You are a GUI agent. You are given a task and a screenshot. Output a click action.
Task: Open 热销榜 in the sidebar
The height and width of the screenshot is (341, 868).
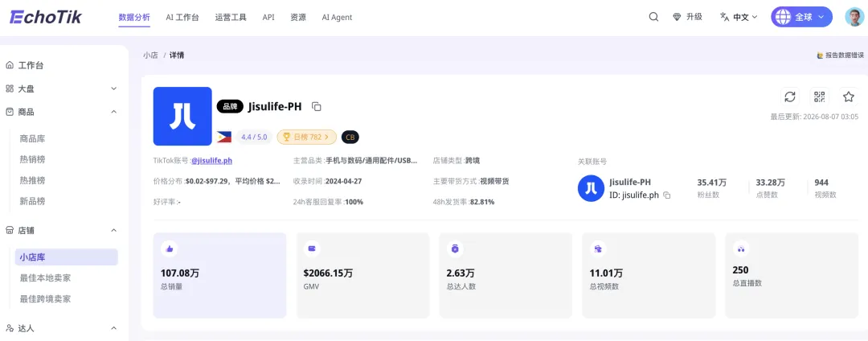(x=32, y=159)
